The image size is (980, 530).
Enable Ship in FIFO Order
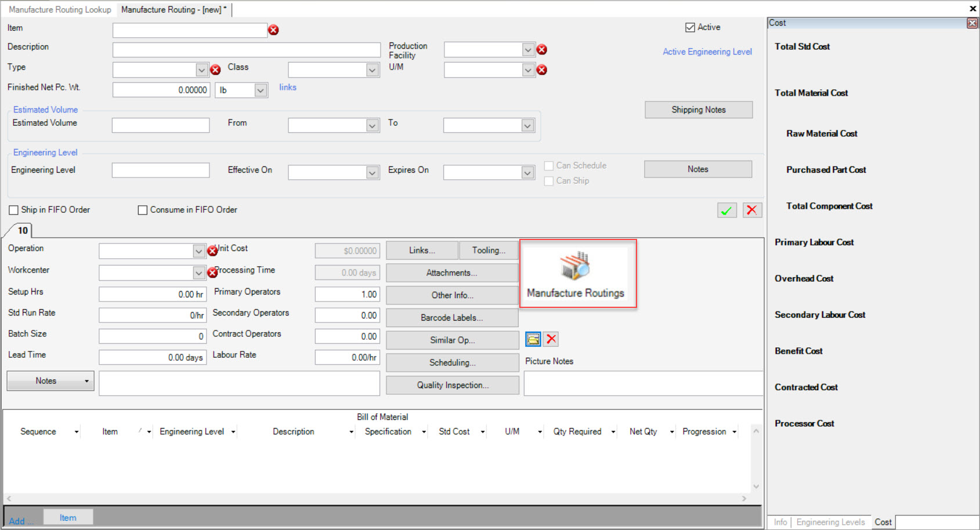[x=13, y=210]
